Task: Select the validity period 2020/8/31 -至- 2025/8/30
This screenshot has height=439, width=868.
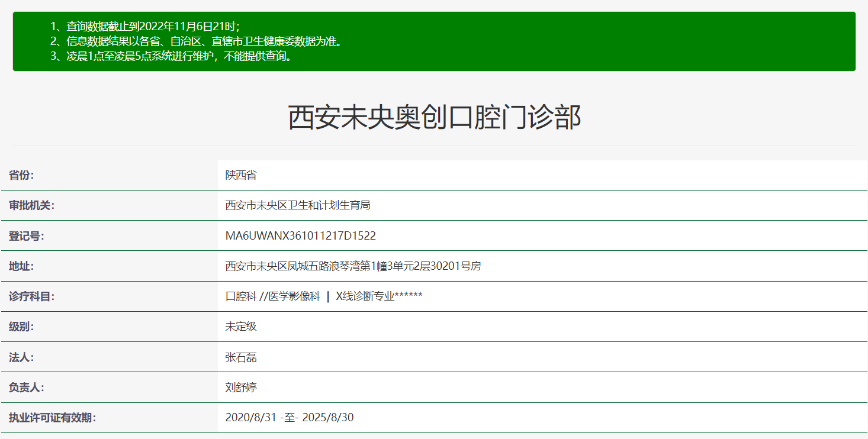Action: pos(290,418)
